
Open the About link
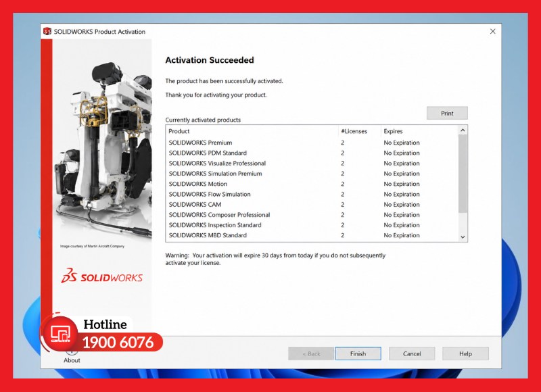tap(72, 360)
